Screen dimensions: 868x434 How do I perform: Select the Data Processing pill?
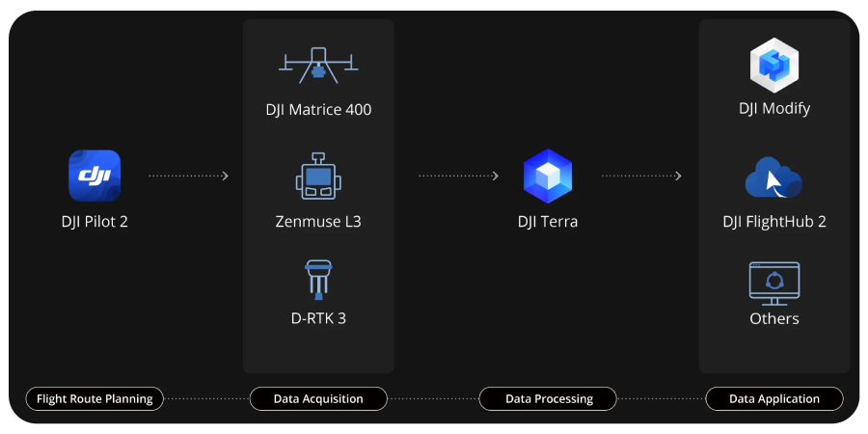click(x=548, y=398)
